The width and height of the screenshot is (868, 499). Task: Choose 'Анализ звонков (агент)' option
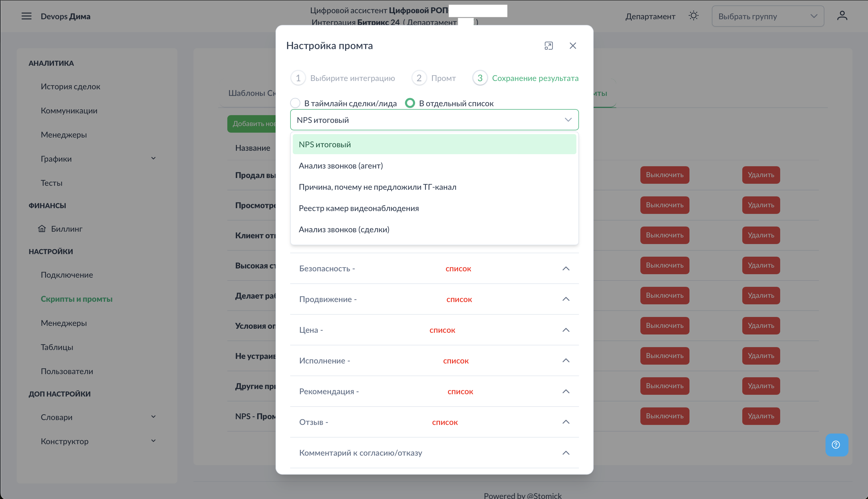pos(340,166)
